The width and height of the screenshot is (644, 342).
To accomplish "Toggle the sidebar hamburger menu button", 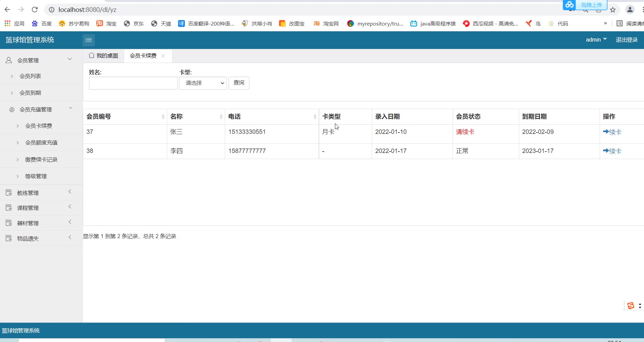I will [88, 40].
